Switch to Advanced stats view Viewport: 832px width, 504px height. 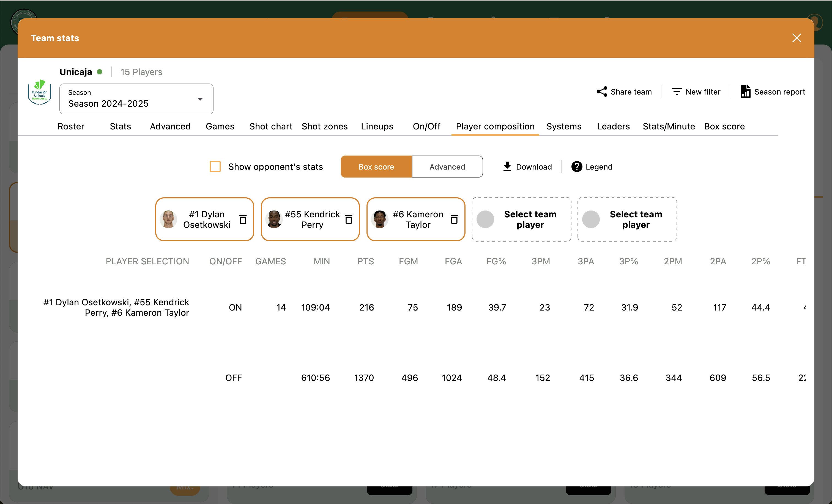pyautogui.click(x=447, y=166)
